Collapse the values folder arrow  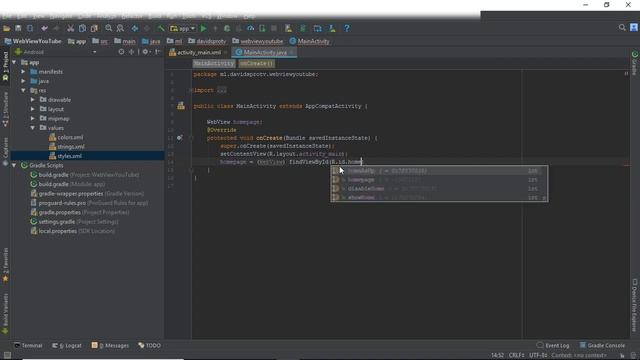pos(33,128)
